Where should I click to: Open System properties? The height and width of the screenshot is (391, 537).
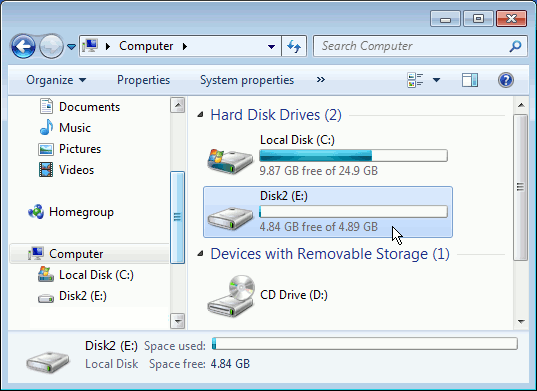coord(247,80)
